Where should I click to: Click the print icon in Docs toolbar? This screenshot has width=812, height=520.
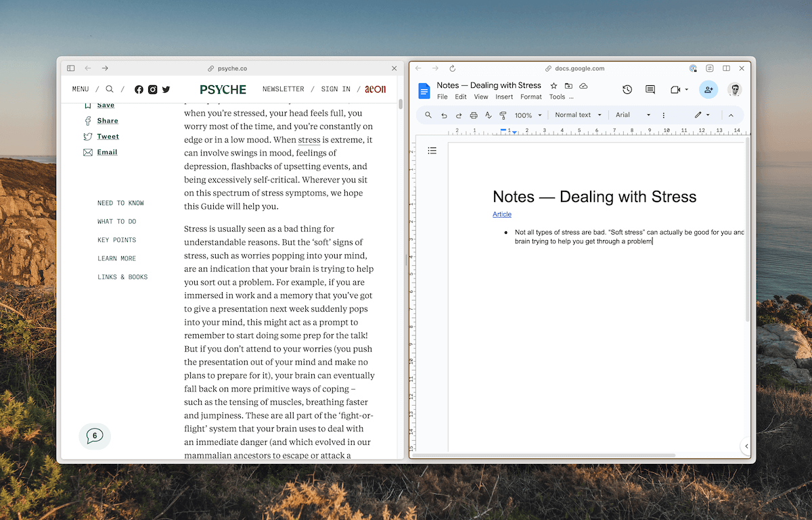[474, 116]
